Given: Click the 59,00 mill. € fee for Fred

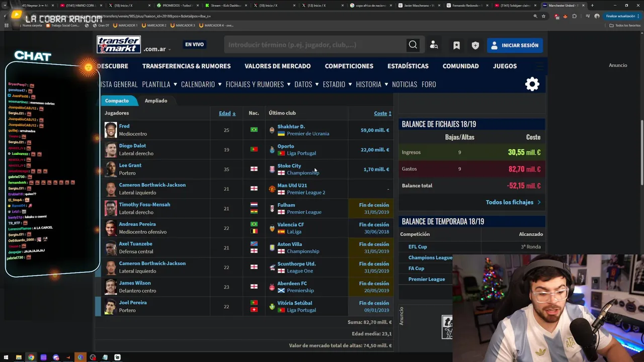Looking at the screenshot, I should tap(375, 130).
